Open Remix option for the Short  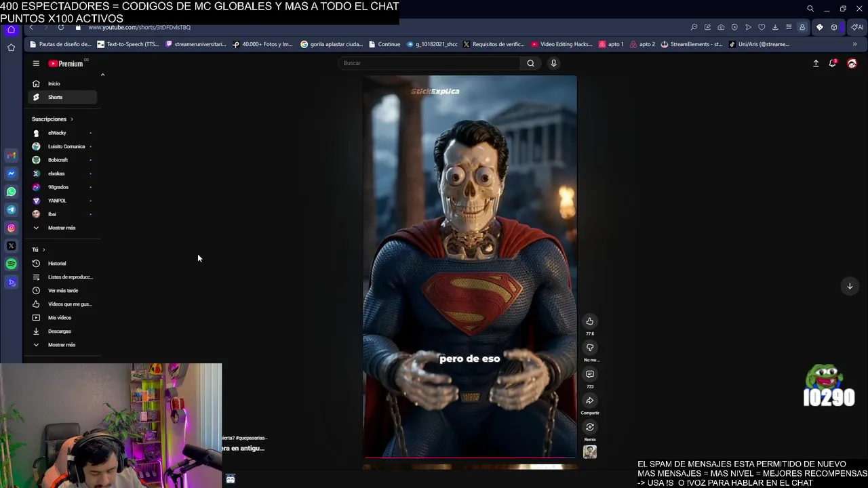(590, 427)
